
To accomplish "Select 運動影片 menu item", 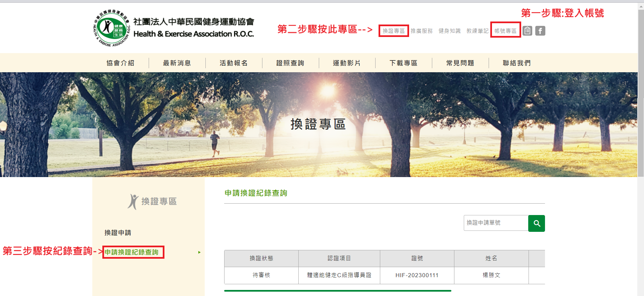I will pos(347,63).
